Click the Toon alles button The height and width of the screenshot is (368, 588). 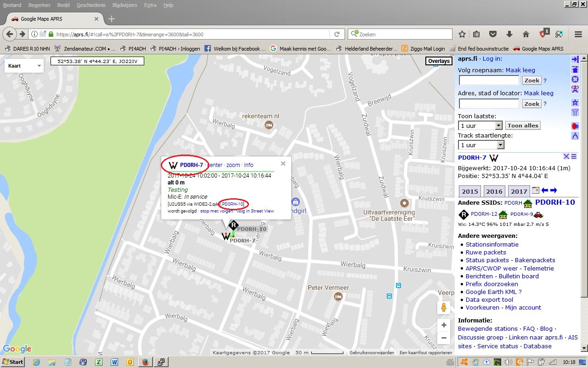(523, 126)
